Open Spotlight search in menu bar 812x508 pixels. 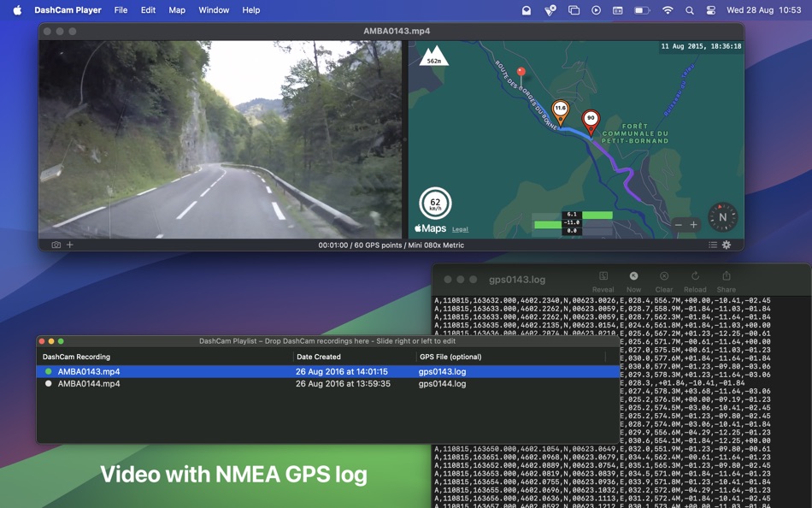pos(689,10)
